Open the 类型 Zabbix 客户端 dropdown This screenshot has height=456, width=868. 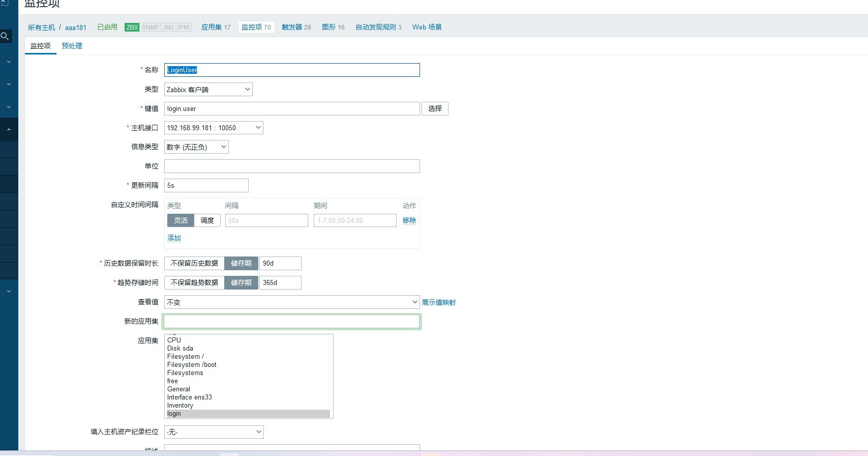coord(208,90)
